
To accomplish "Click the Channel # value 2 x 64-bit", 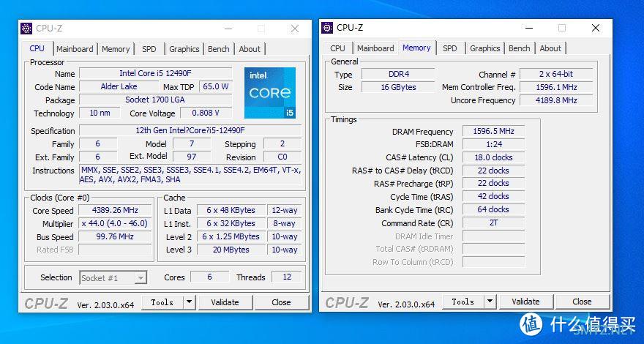I will (556, 75).
